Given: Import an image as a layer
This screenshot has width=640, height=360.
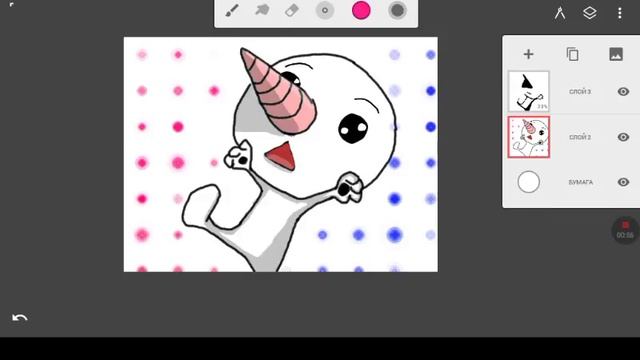Looking at the screenshot, I should [x=616, y=54].
